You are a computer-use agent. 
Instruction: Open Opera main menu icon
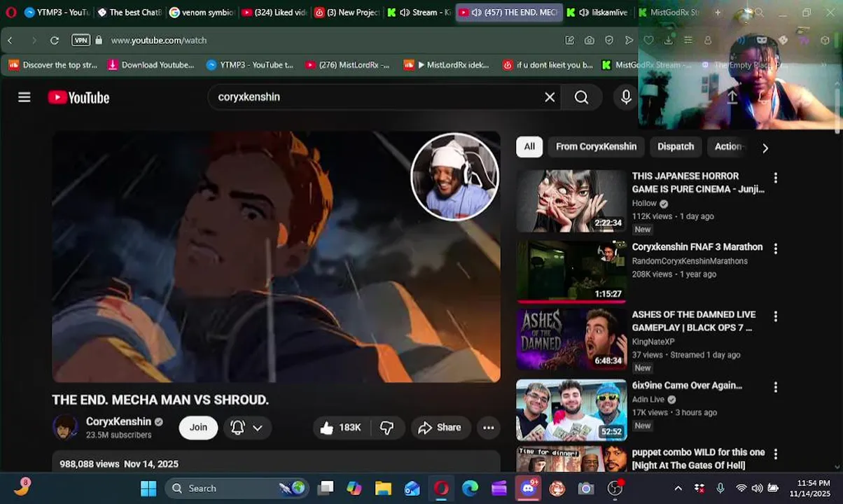point(11,13)
